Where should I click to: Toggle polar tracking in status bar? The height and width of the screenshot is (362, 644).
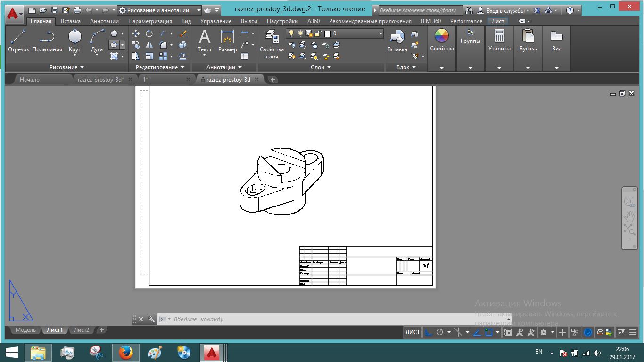(x=440, y=332)
